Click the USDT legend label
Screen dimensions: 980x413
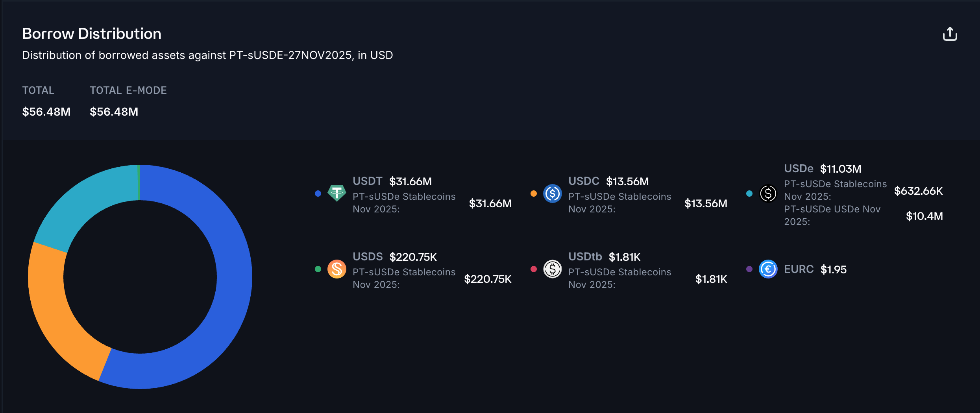coord(367,181)
